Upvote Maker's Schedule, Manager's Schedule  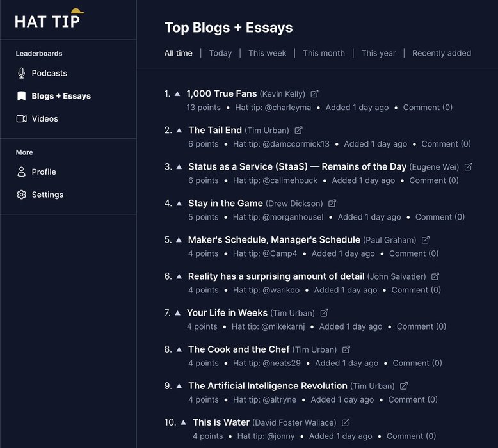click(179, 240)
